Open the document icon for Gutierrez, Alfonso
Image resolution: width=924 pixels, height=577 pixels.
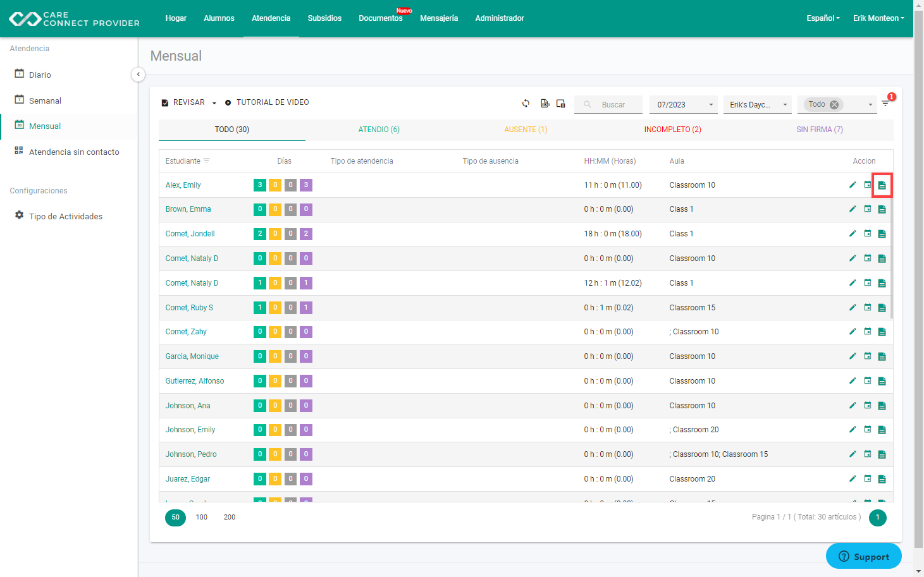pyautogui.click(x=882, y=381)
